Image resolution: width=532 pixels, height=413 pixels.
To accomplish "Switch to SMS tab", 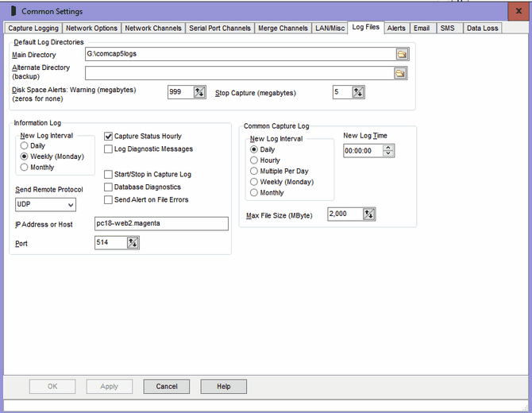I will [448, 28].
